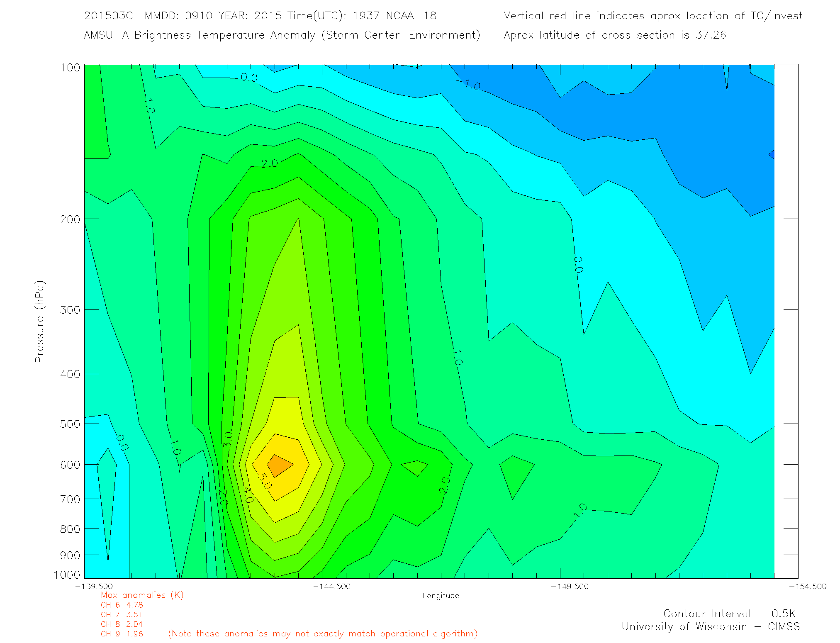Click the -149.500 longitude tick label
The height and width of the screenshot is (643, 840).
click(x=570, y=586)
